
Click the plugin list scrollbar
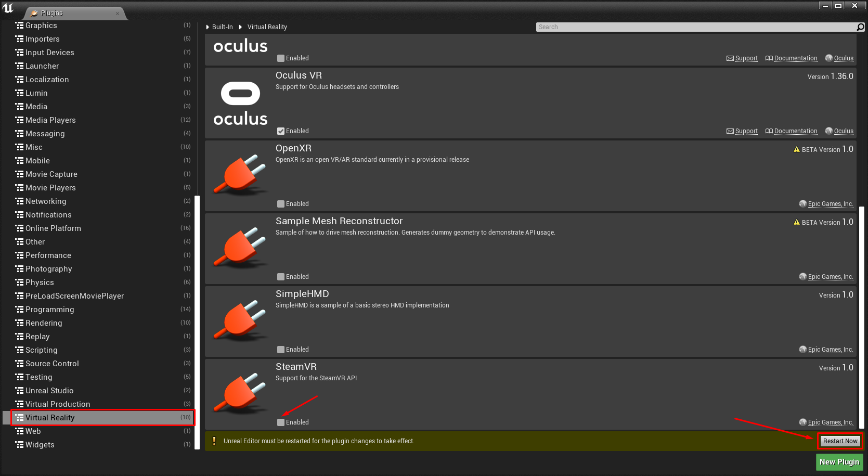(x=862, y=317)
